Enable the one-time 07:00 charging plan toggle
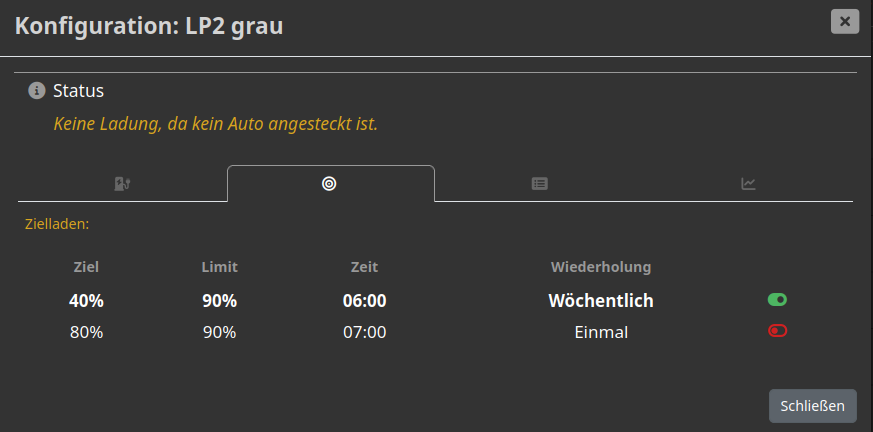 click(777, 331)
